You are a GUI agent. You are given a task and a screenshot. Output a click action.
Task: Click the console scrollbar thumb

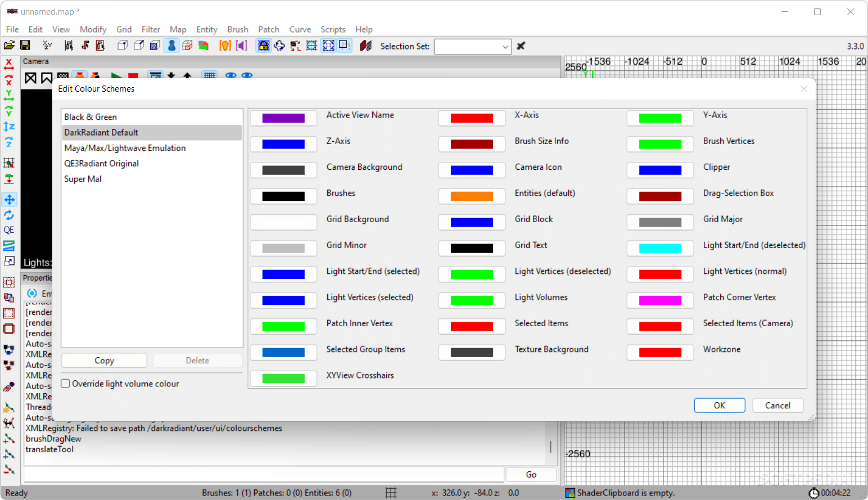(x=550, y=447)
